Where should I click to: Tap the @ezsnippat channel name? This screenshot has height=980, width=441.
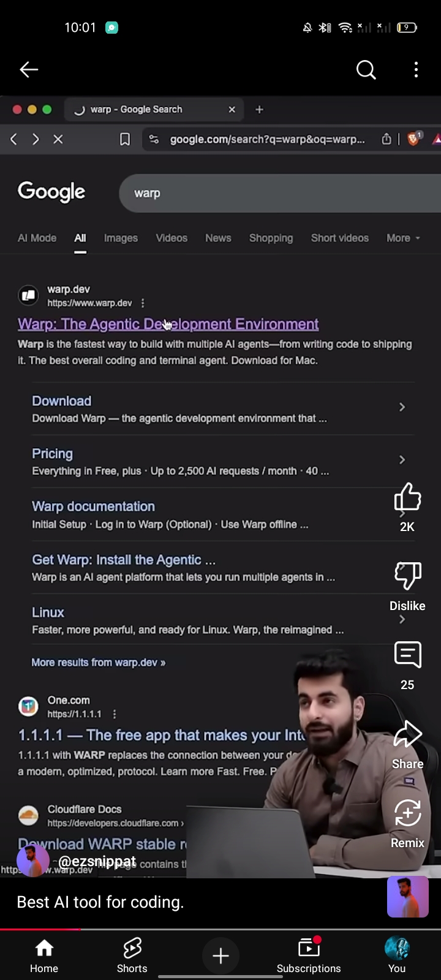click(97, 861)
